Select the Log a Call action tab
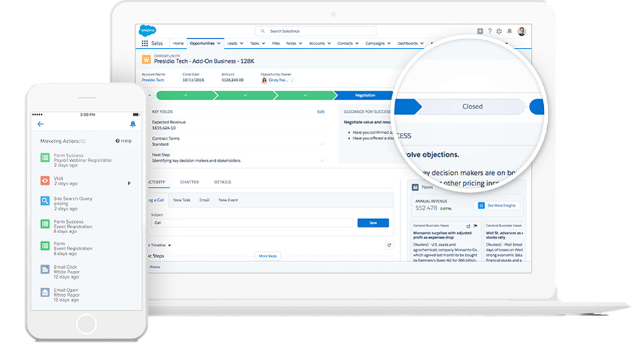643x364 pixels. tap(156, 200)
